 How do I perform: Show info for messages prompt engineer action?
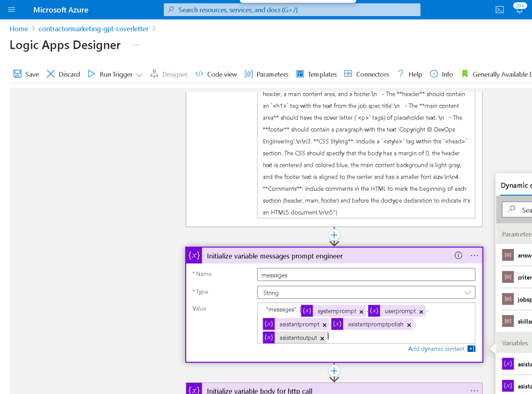[458, 256]
